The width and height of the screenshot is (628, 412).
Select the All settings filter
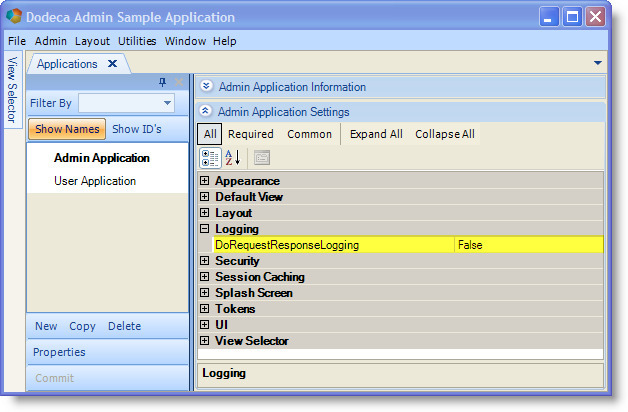pos(210,134)
